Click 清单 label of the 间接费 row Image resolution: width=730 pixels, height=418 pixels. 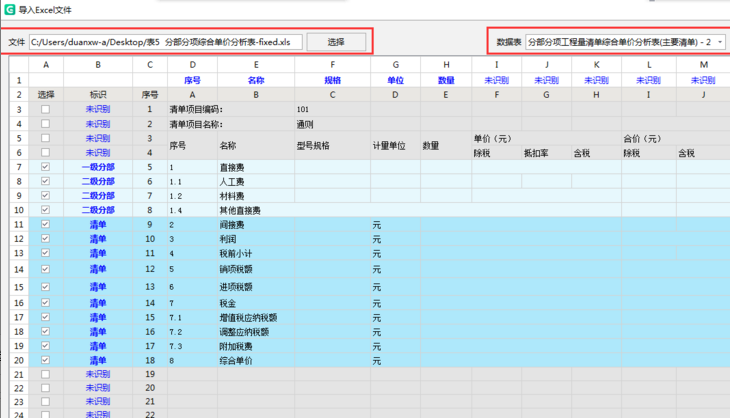click(x=98, y=225)
